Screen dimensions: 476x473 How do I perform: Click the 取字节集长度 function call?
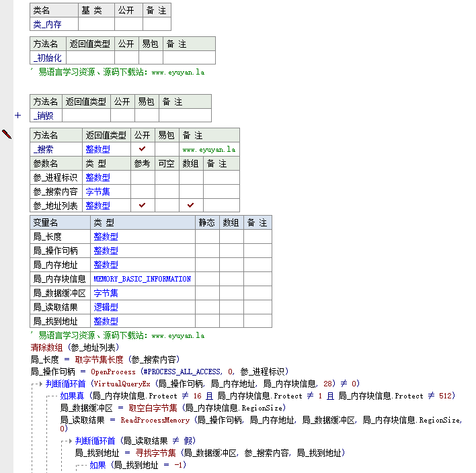[x=100, y=359]
